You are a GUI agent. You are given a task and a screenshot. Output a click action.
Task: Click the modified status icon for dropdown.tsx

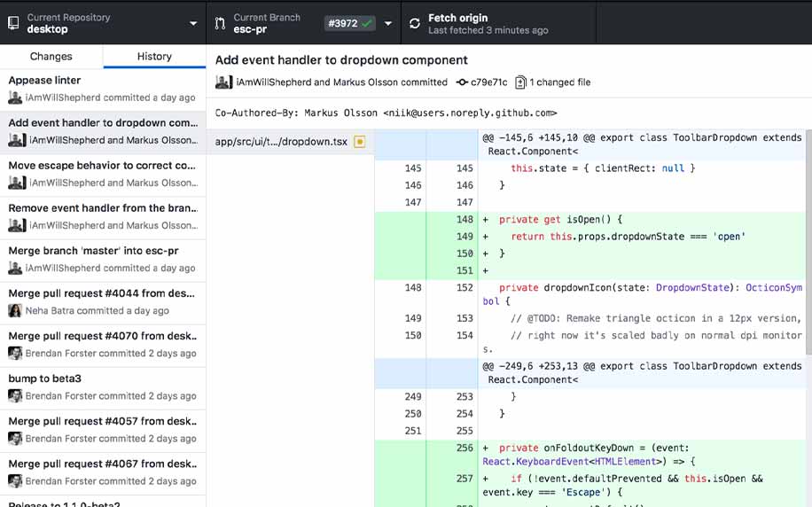click(x=359, y=142)
